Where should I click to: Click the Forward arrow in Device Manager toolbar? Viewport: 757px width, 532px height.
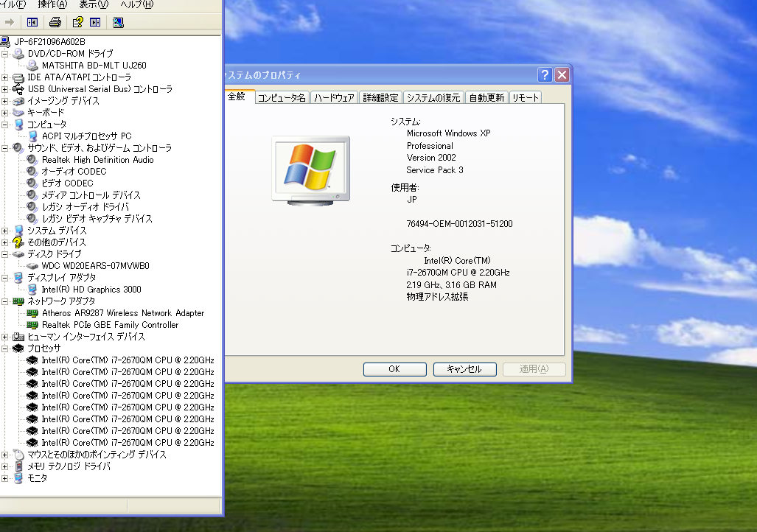tap(9, 22)
